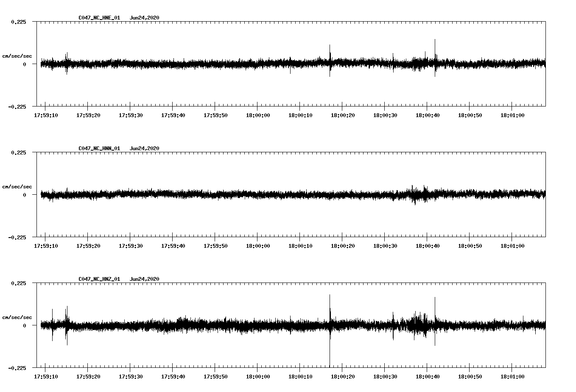This screenshot has height=392, width=576.
Task: Click 18:00:20 time label on HNN plot
Action: (343, 246)
